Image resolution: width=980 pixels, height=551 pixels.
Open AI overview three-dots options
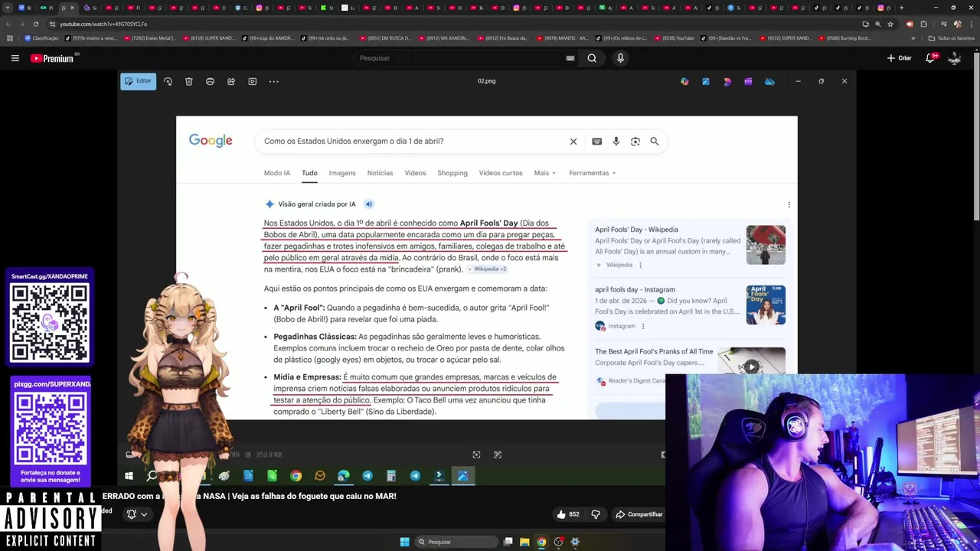[789, 204]
